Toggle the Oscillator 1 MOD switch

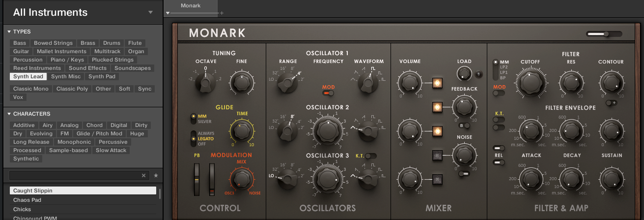(x=328, y=93)
